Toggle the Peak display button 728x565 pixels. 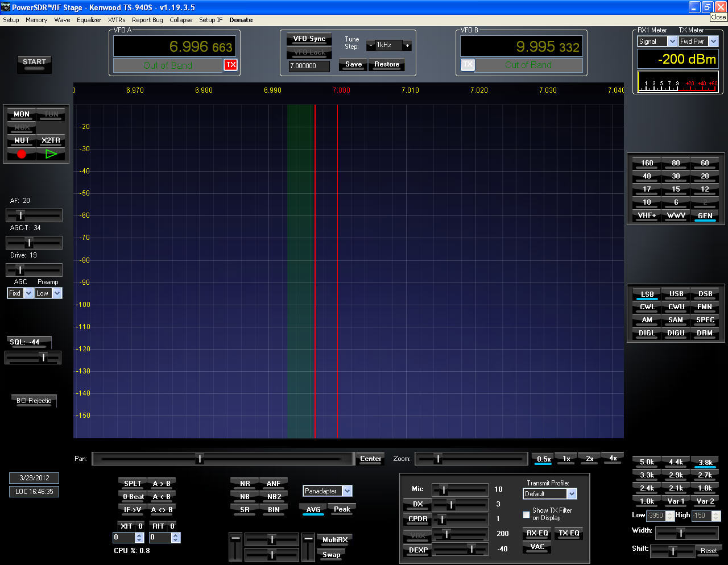pos(342,510)
